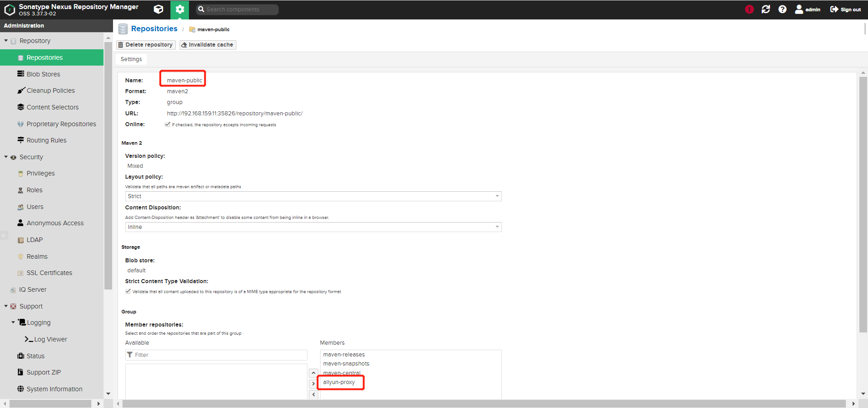Open the Content Disposition Inline dropdown

tap(313, 227)
